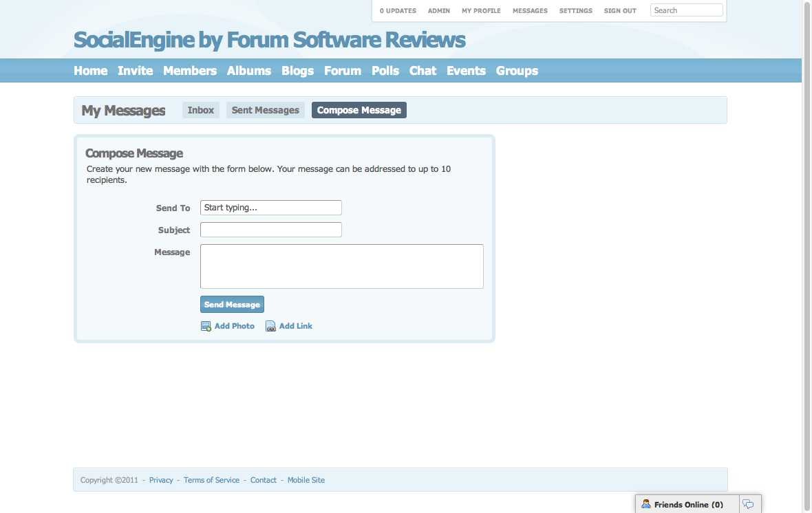Click the Send To recipient field

tap(271, 208)
